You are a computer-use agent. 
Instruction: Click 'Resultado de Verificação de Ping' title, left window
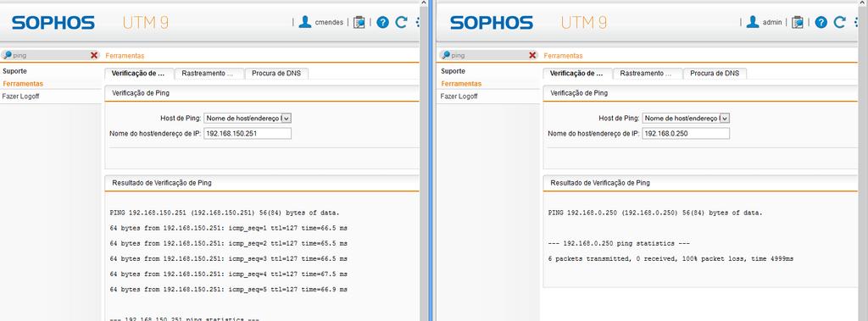pos(162,182)
